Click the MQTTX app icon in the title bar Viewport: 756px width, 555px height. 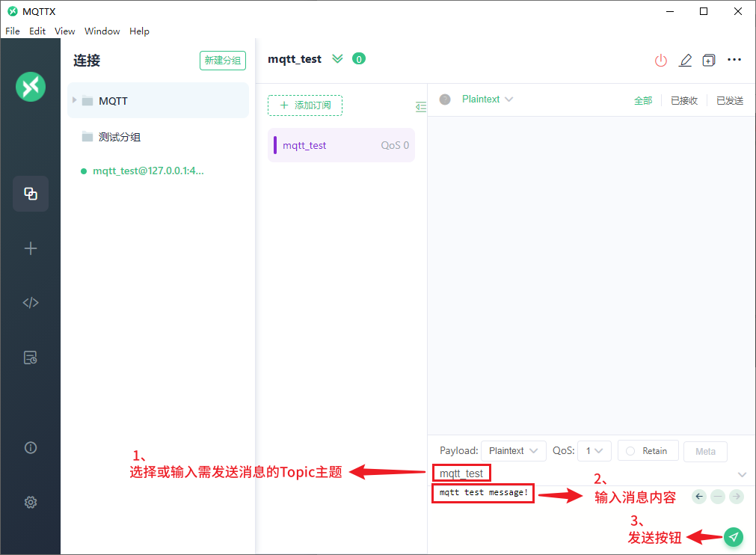(x=13, y=11)
